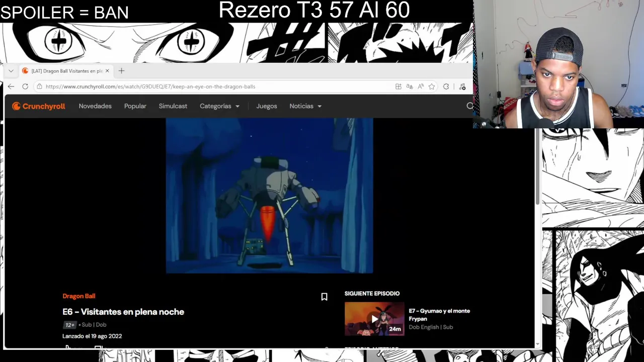The image size is (644, 362).
Task: Click the Dragon Ball video player
Action: pyautogui.click(x=269, y=196)
